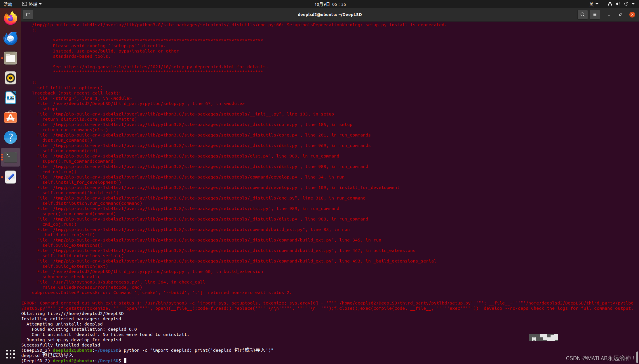Viewport: 639px width, 364px height.
Task: Show applications grid
Action: 11,354
